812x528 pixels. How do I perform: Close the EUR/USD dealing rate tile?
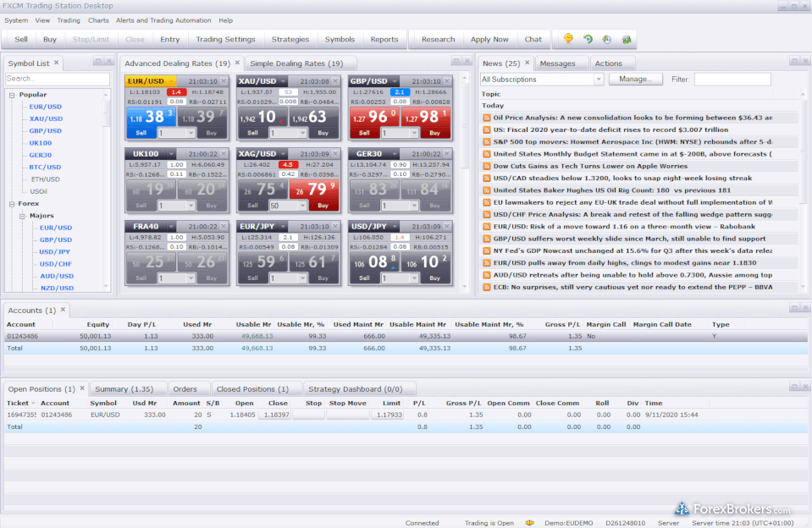pos(224,81)
